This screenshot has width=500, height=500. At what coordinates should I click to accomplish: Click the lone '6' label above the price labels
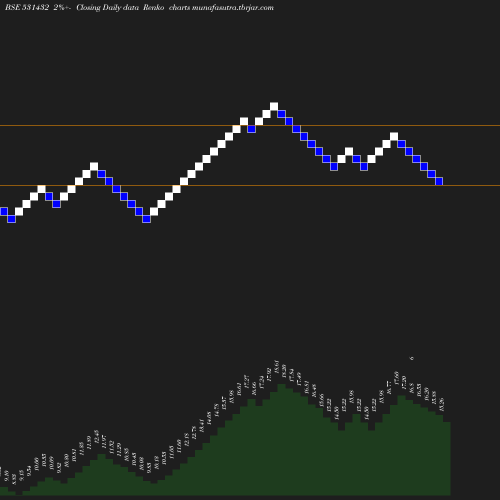[412, 358]
